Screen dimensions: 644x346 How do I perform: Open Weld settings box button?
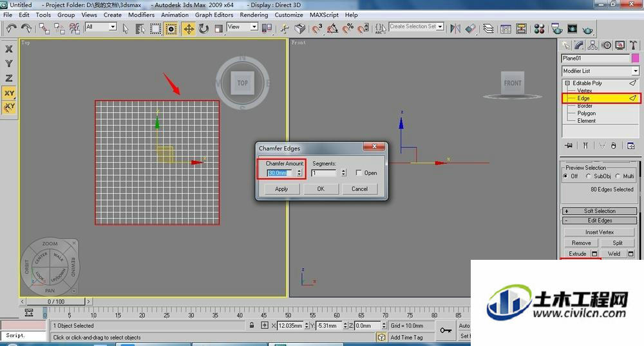(631, 254)
